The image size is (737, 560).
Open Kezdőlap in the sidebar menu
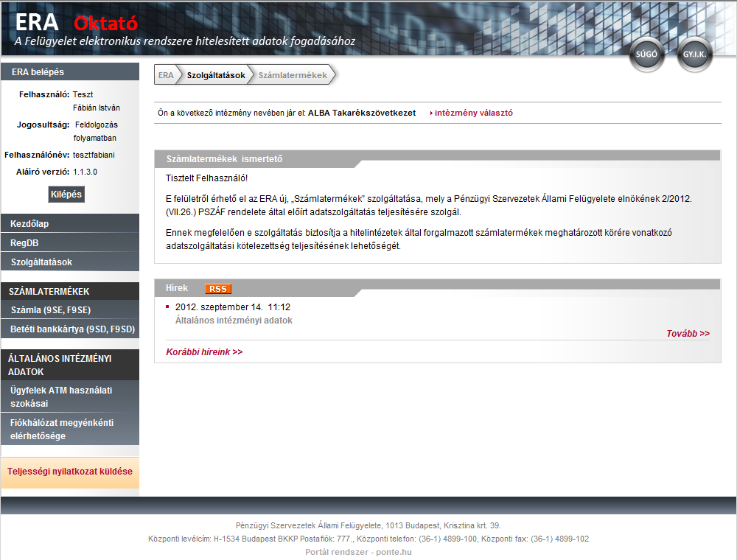click(70, 223)
